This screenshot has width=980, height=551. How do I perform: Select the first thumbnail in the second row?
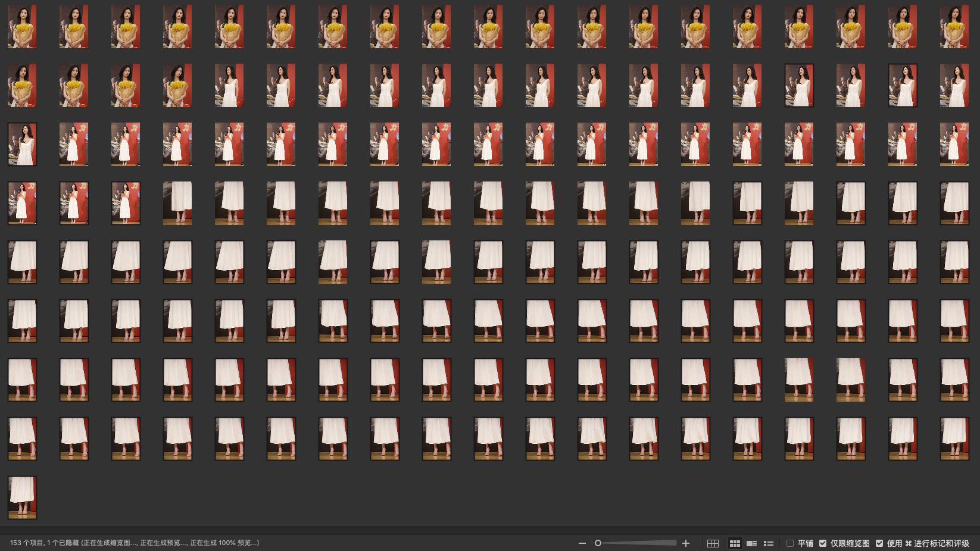coord(22,86)
